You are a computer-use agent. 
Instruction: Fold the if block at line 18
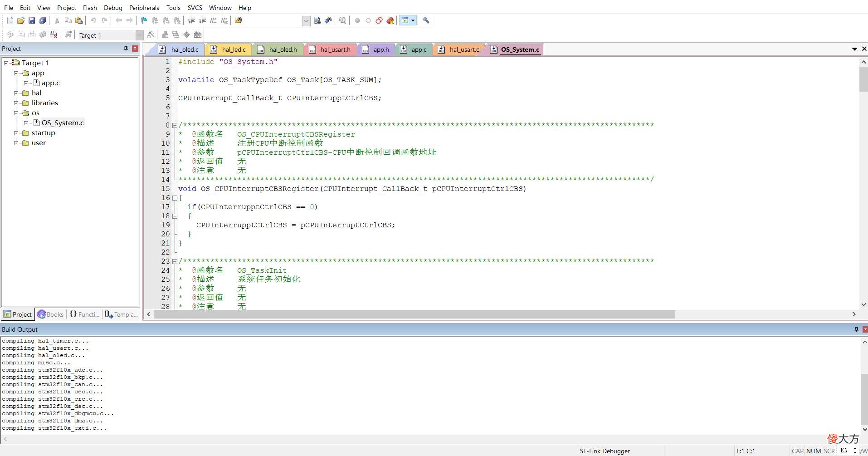[x=175, y=216]
